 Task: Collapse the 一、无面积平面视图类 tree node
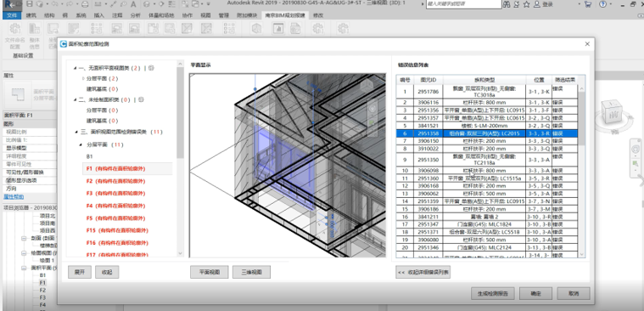point(75,68)
